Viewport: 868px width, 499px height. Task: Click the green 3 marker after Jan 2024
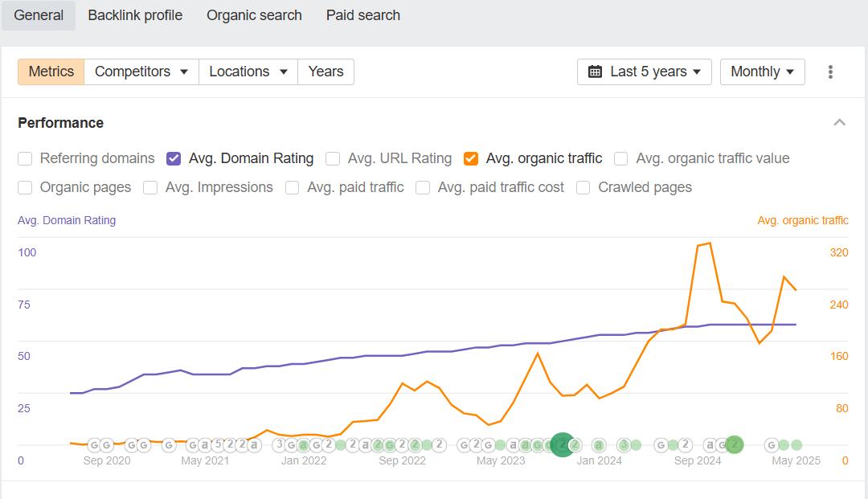[x=624, y=444]
